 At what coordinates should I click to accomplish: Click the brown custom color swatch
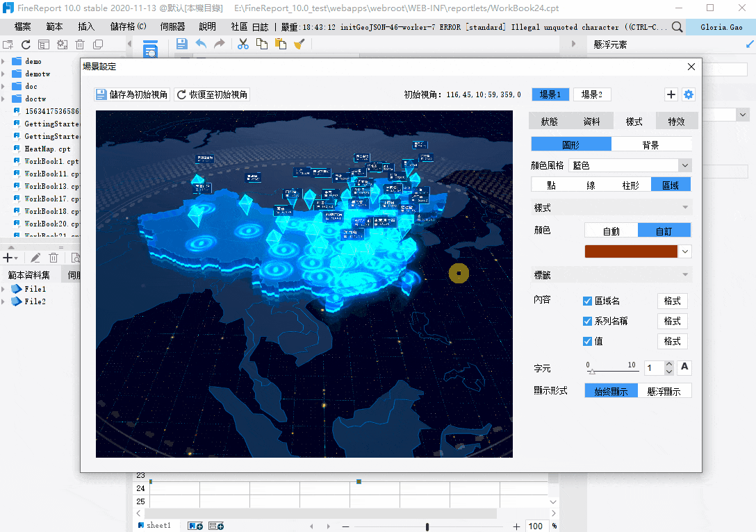click(631, 251)
